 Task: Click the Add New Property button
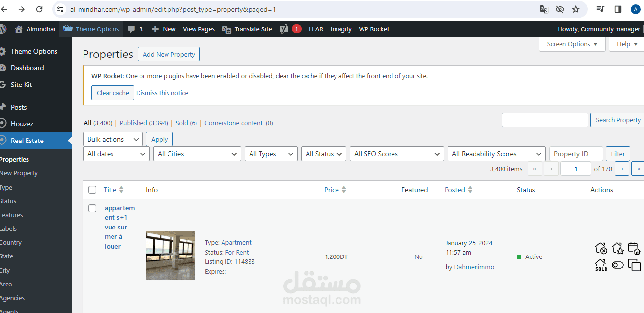coord(168,54)
